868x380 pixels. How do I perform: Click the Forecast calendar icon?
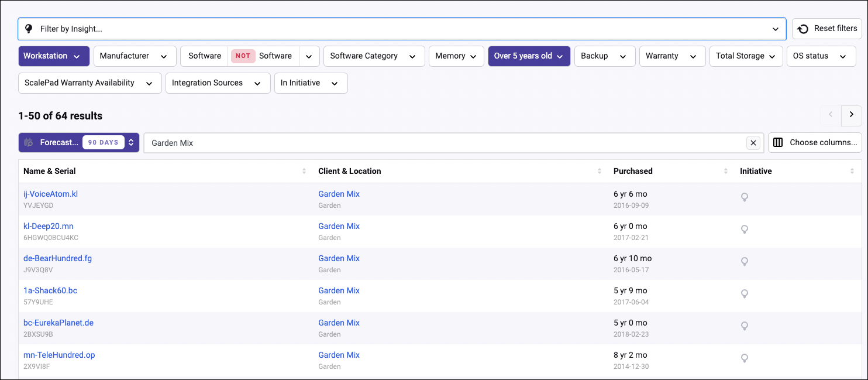(29, 142)
